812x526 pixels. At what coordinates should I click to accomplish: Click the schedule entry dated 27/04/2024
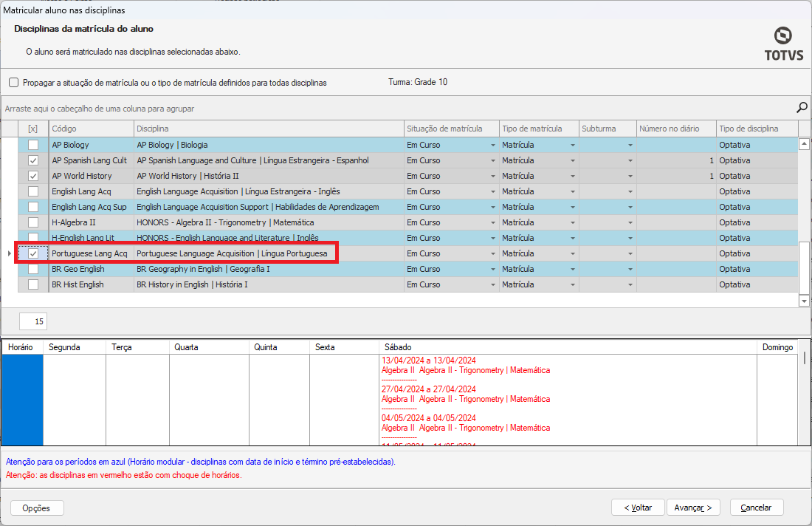[x=466, y=394]
